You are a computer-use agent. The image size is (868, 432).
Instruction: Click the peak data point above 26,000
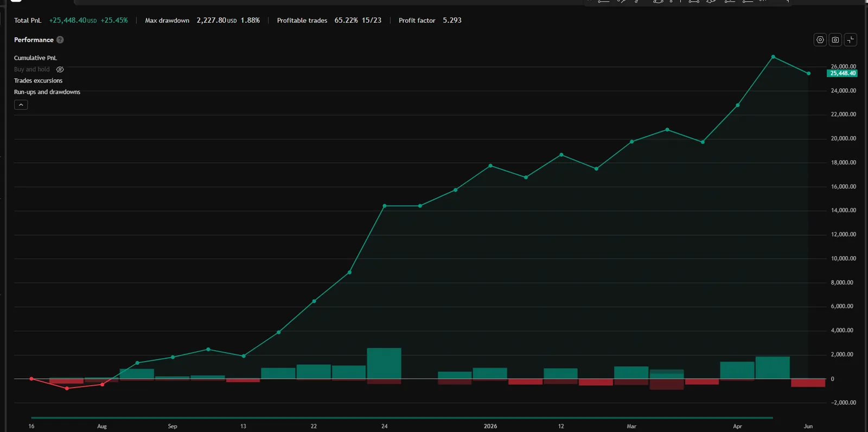click(x=773, y=57)
